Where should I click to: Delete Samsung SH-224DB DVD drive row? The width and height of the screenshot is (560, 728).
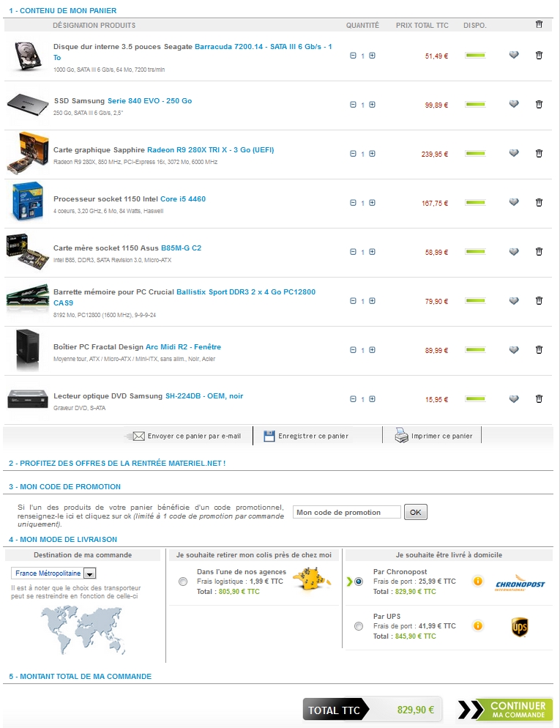539,399
